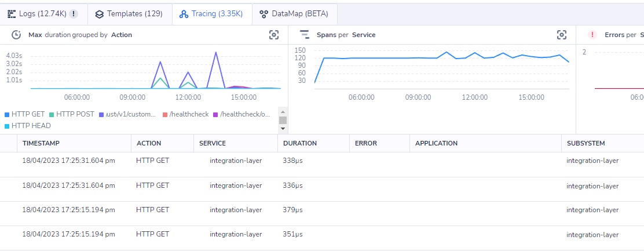Toggle the HTTP POST legend series

[x=72, y=114]
